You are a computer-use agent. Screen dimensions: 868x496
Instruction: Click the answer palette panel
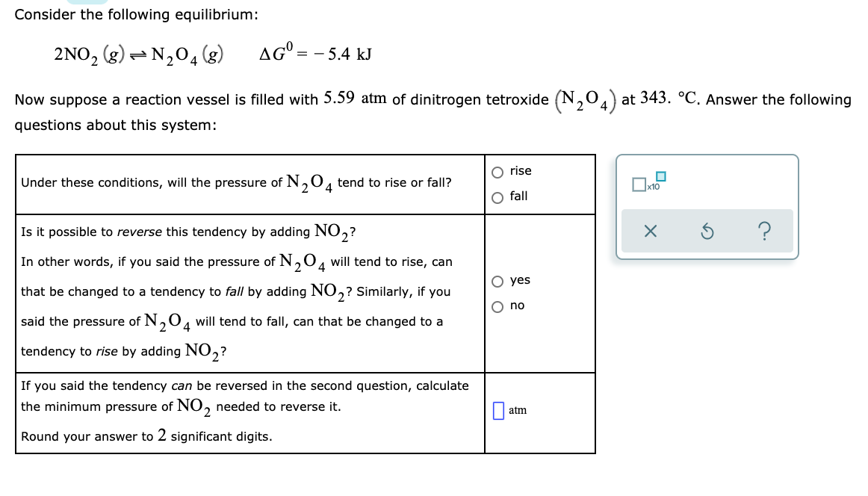[x=707, y=206]
